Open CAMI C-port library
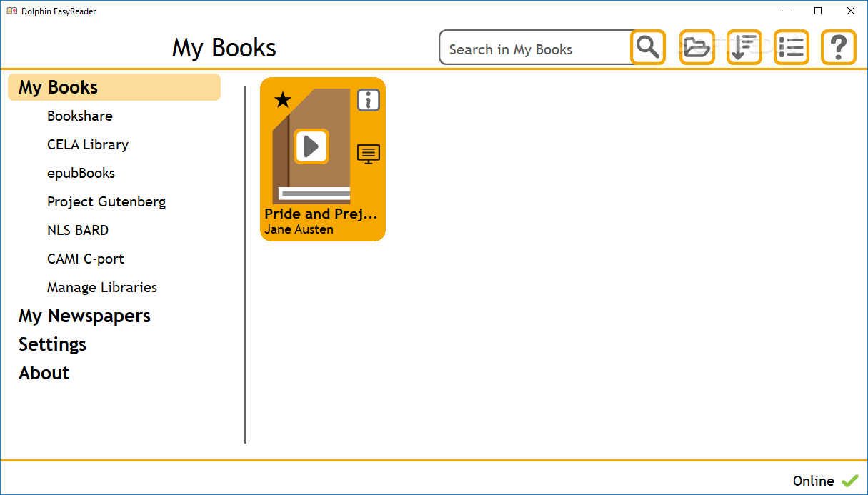 point(86,259)
